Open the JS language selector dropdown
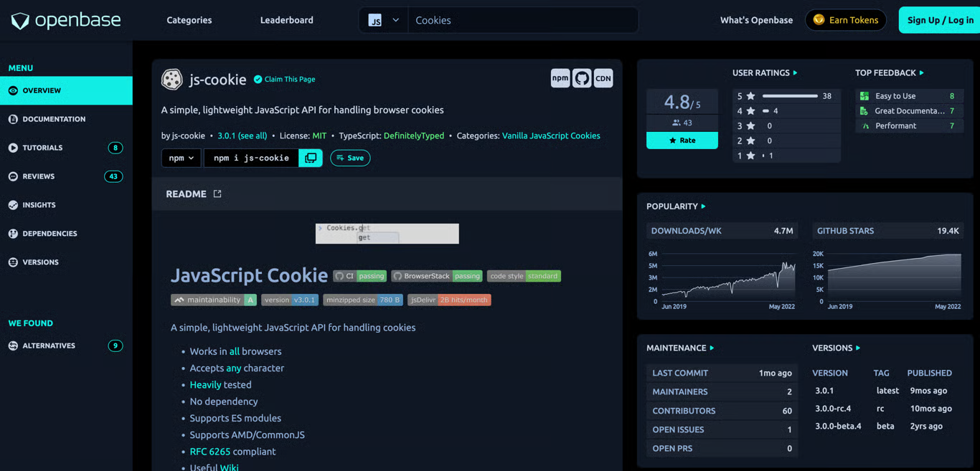Screen dimensions: 980x471 click(x=384, y=20)
